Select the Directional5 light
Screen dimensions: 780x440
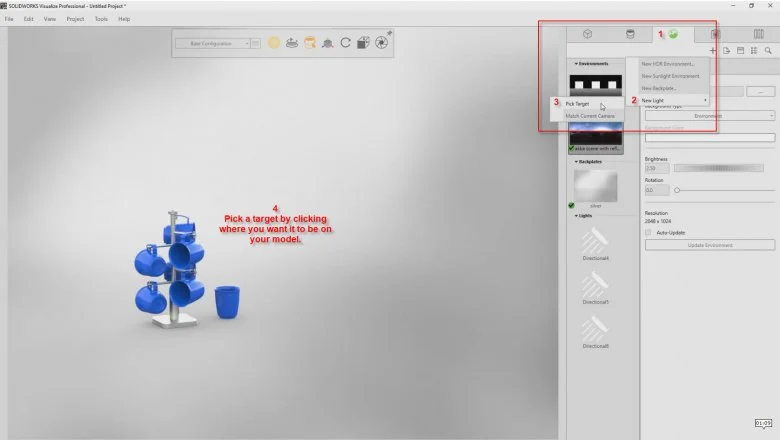pyautogui.click(x=595, y=287)
